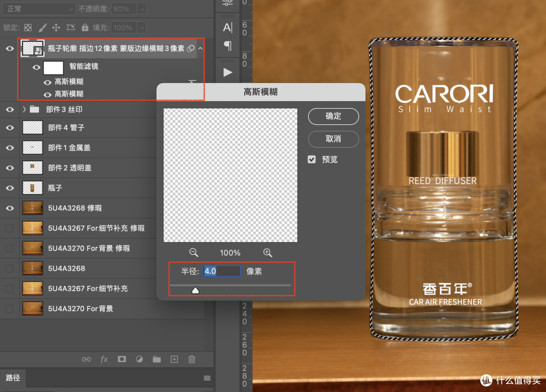Select the 5U4A3270 For背景 修瑕 layer
Screen dimensions: 546x392
click(89, 249)
